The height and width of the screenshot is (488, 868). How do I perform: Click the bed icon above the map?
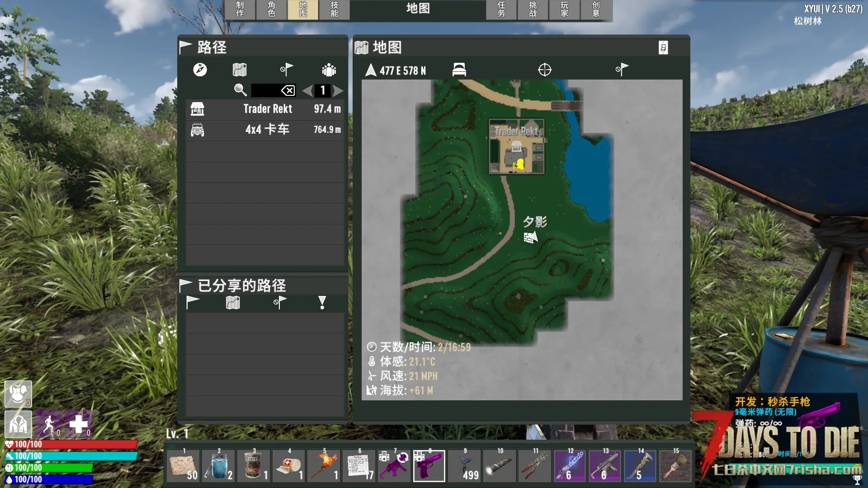(459, 70)
